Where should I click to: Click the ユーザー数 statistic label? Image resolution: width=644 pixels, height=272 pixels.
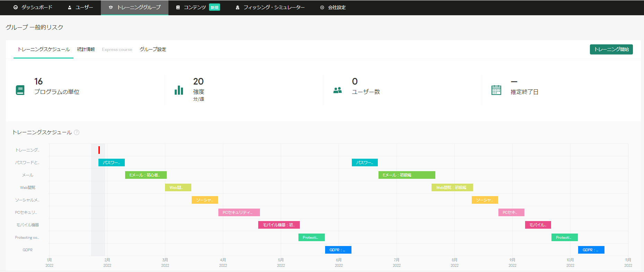(x=366, y=92)
